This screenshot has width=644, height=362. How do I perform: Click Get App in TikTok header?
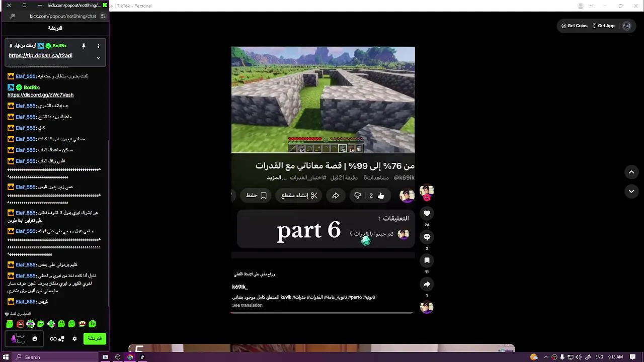[603, 26]
